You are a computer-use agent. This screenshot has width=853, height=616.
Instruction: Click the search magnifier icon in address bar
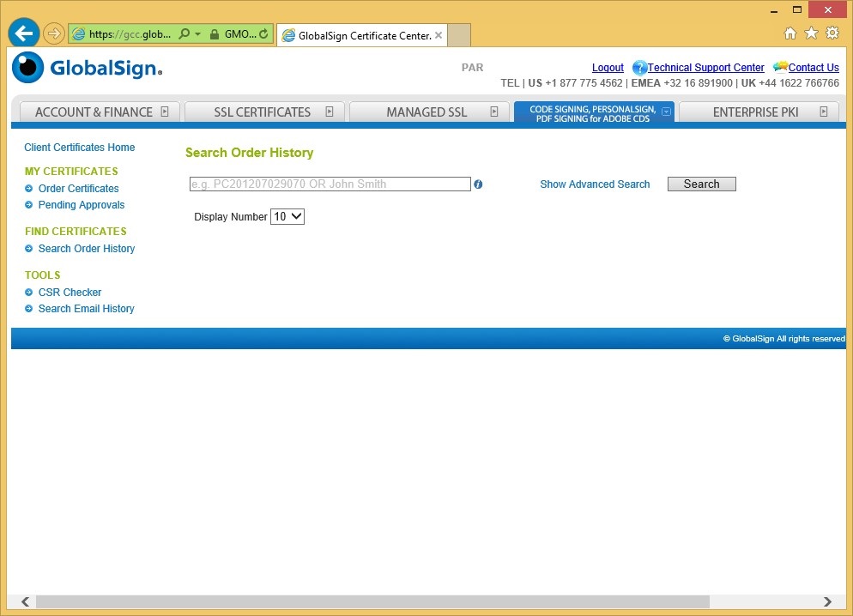click(x=185, y=33)
